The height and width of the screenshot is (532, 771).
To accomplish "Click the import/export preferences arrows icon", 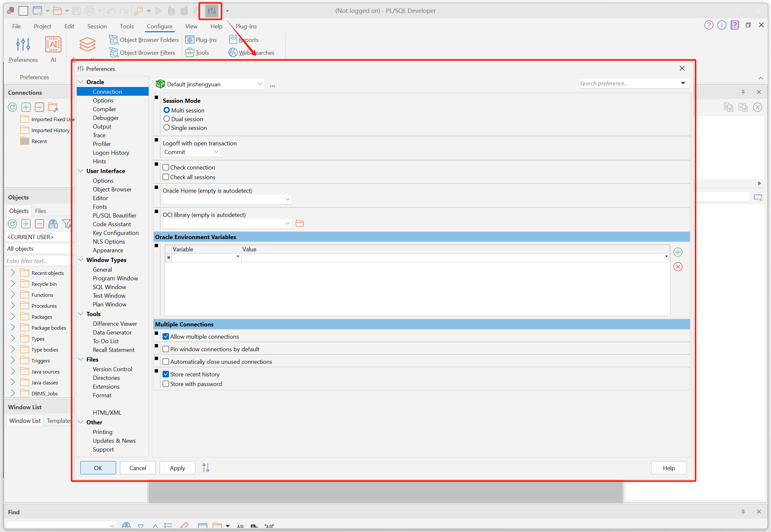I will [206, 468].
